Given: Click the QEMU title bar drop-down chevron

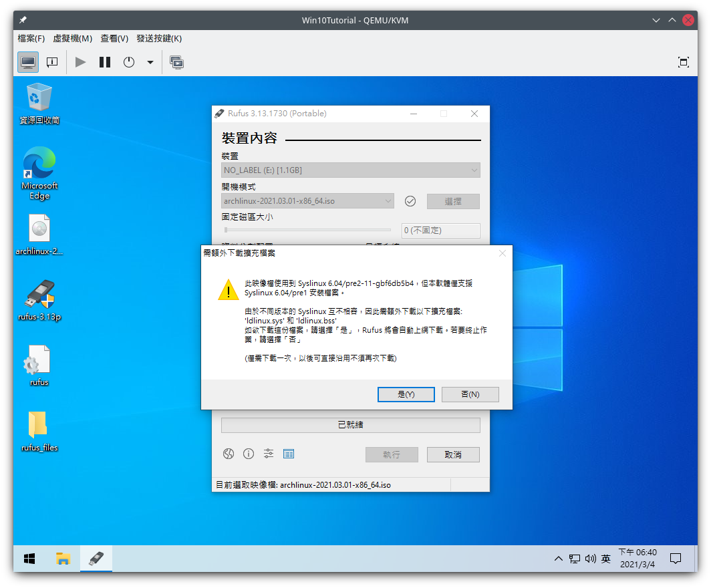Looking at the screenshot, I should tap(656, 21).
